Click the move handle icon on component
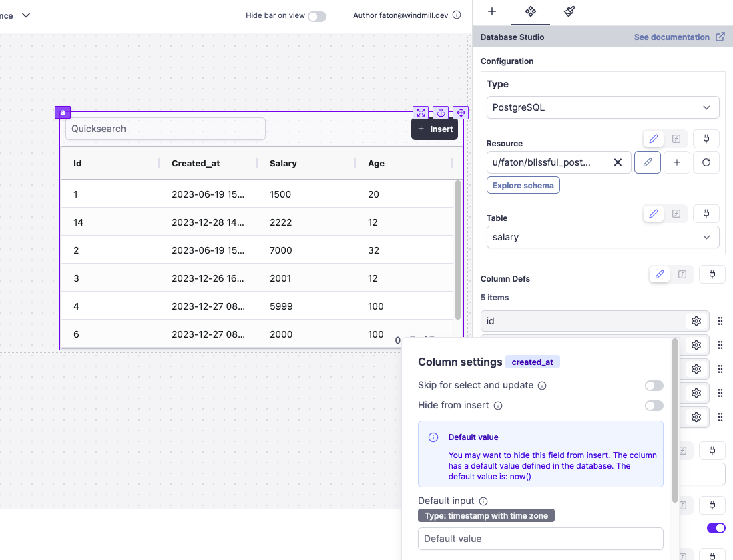733x560 pixels. [461, 113]
